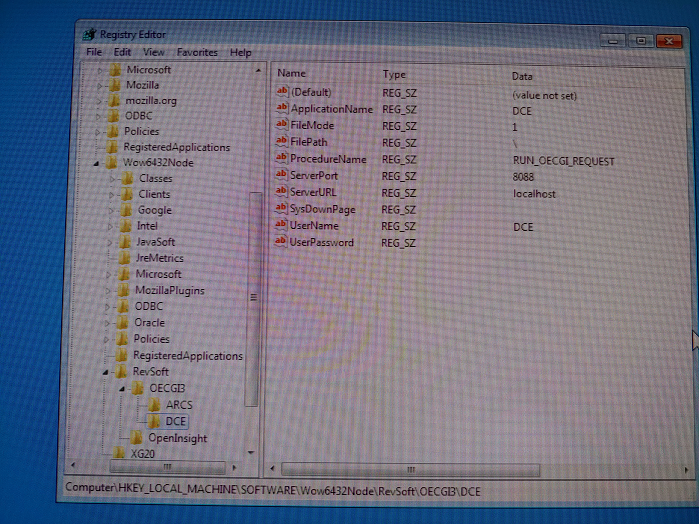Select the ServerPort value icon

281,175
